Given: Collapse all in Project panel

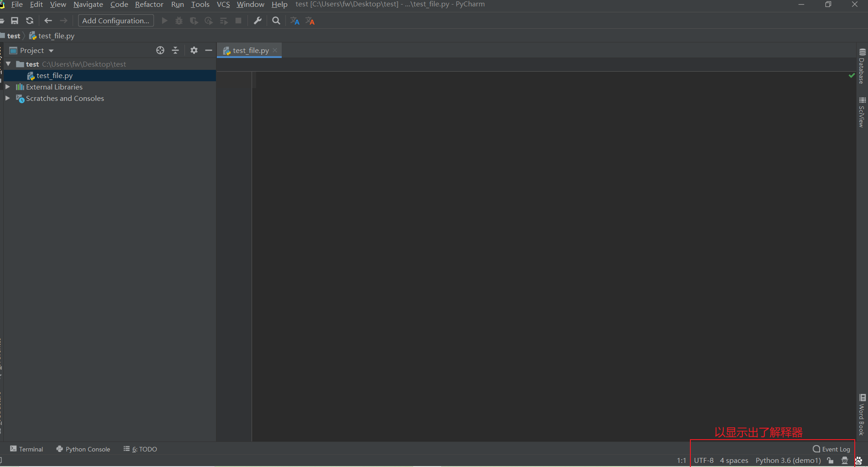Looking at the screenshot, I should (175, 51).
